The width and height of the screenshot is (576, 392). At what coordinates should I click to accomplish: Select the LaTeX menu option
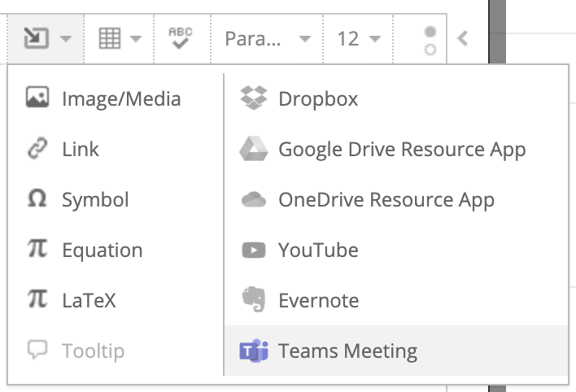click(x=89, y=301)
